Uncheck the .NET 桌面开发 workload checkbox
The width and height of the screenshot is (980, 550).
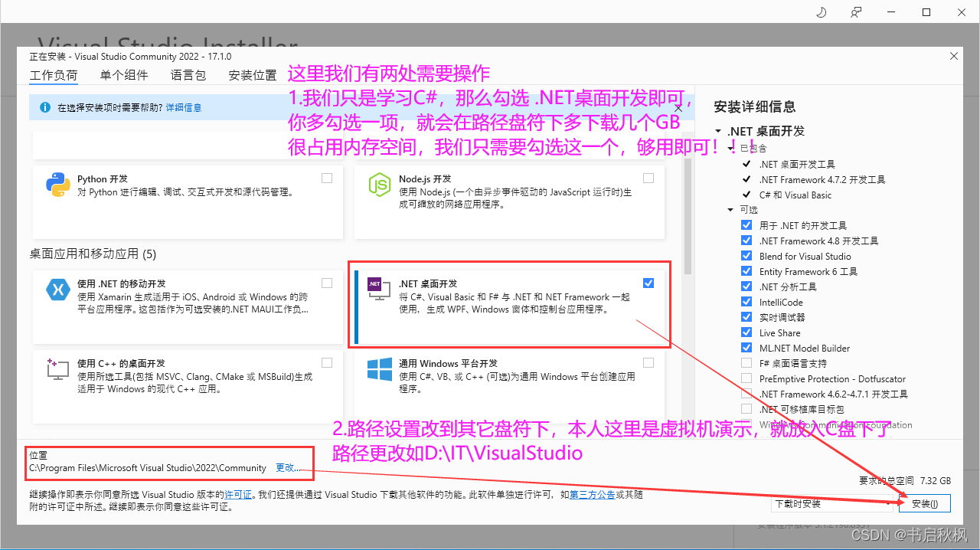(x=648, y=283)
